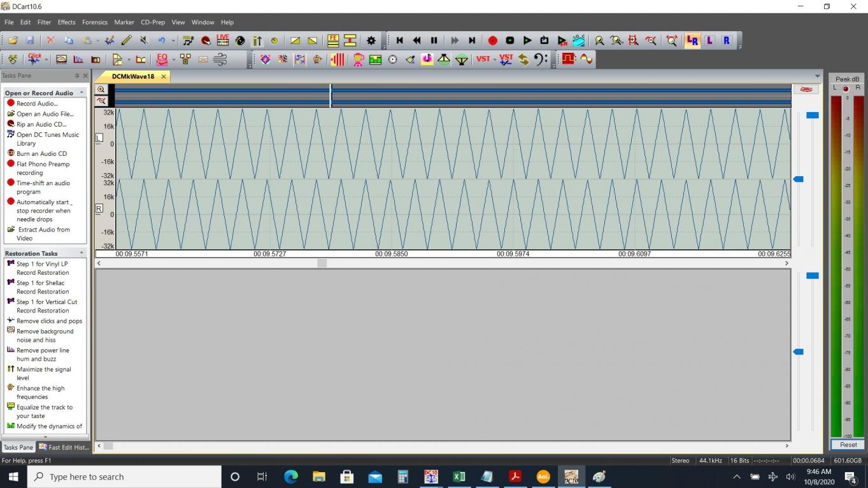The image size is (868, 488).
Task: Toggle both-channels LR selection
Action: click(692, 40)
